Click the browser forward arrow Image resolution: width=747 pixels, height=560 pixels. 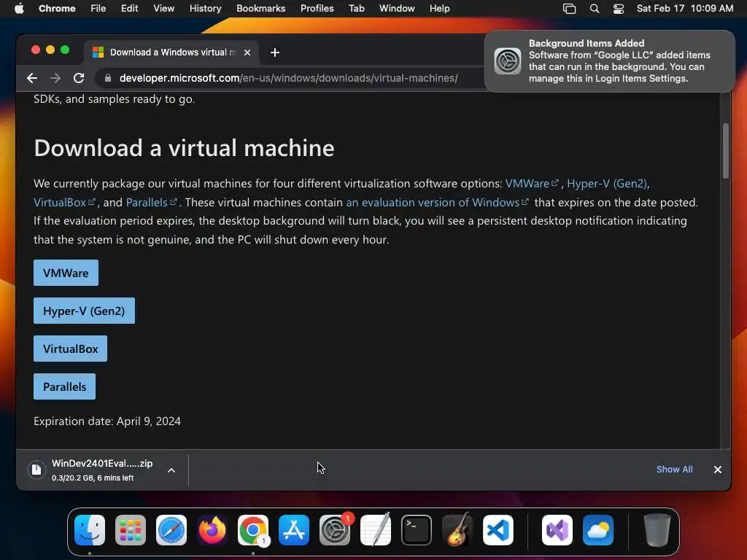[x=55, y=78]
